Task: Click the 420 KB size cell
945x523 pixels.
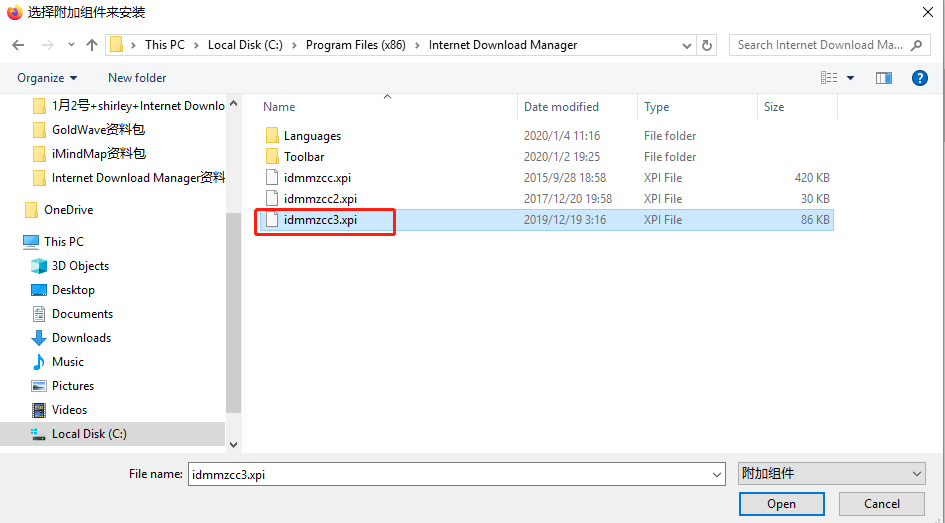Action: click(812, 178)
